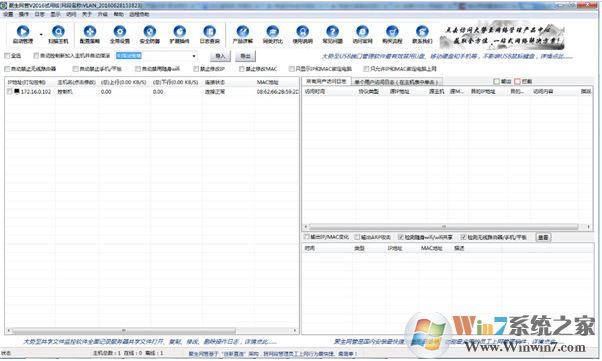Viewport: 602px width, 361px height.
Task: Open the 帮助 menu
Action: coord(118,14)
